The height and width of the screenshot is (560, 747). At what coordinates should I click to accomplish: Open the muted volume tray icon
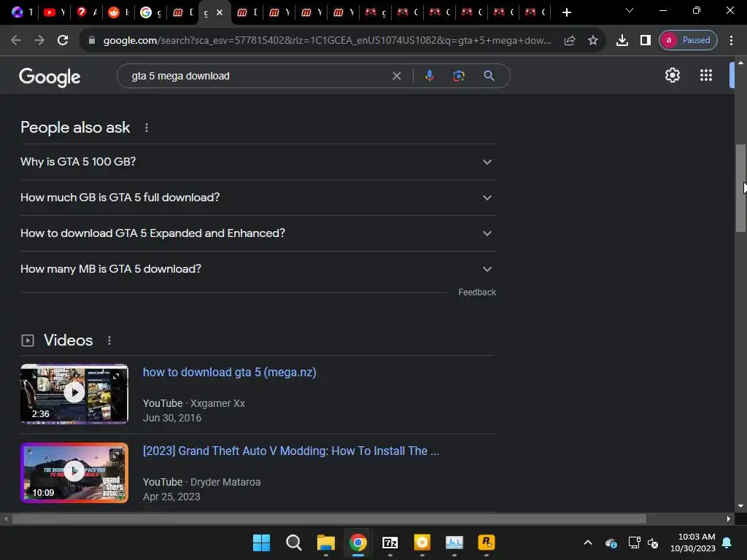[653, 542]
